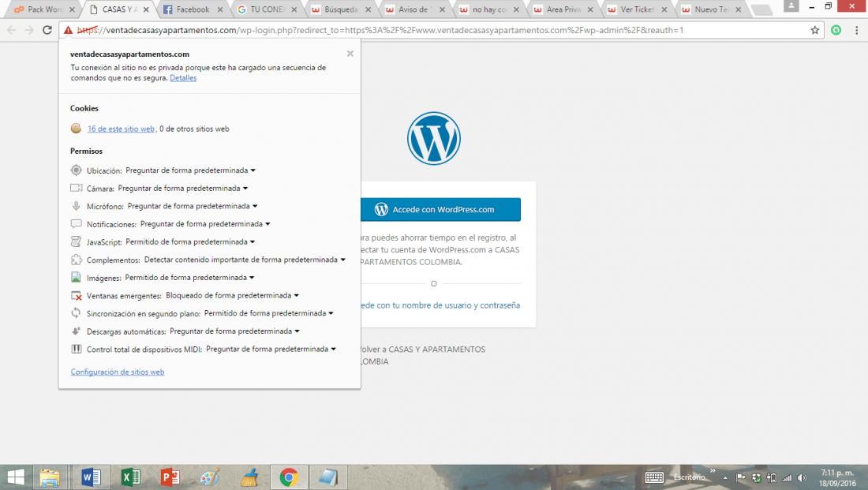Image resolution: width=868 pixels, height=490 pixels.
Task: Click back to CASAS Y APARTAMENTOS link
Action: pos(422,355)
